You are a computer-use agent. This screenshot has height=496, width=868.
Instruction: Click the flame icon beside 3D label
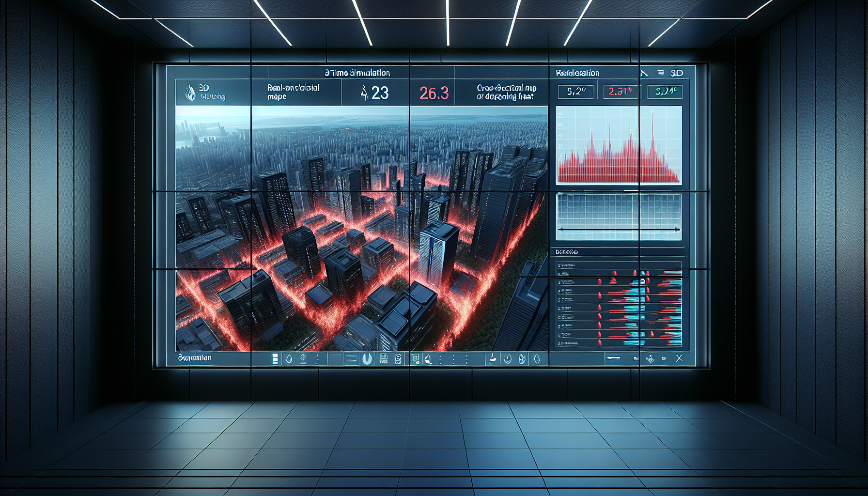(x=190, y=92)
